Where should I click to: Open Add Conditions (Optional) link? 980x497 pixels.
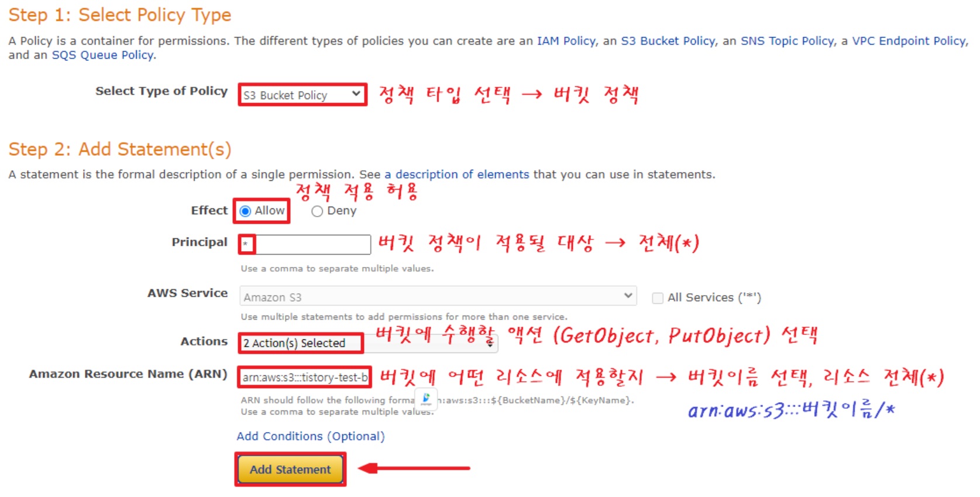click(x=311, y=436)
